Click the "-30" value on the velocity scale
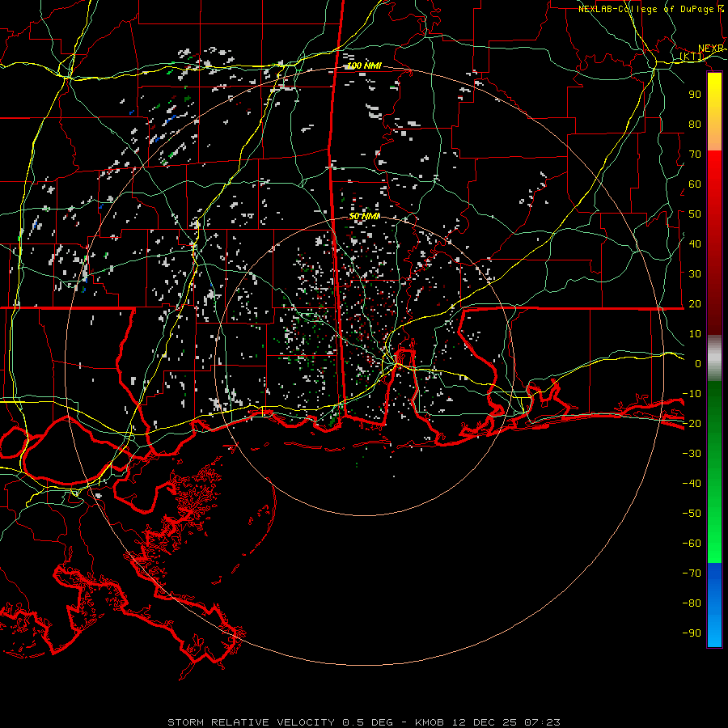 coord(692,454)
